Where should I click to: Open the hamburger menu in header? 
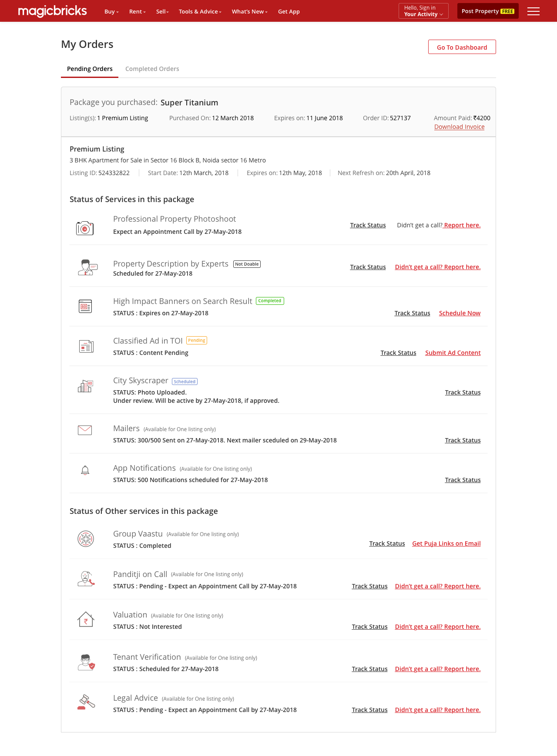click(x=533, y=11)
